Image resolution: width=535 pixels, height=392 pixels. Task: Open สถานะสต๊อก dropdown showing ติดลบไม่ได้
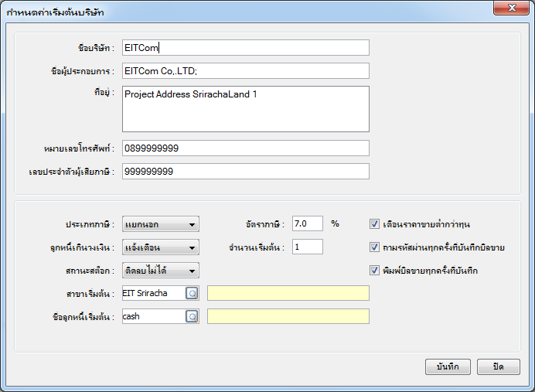point(161,271)
